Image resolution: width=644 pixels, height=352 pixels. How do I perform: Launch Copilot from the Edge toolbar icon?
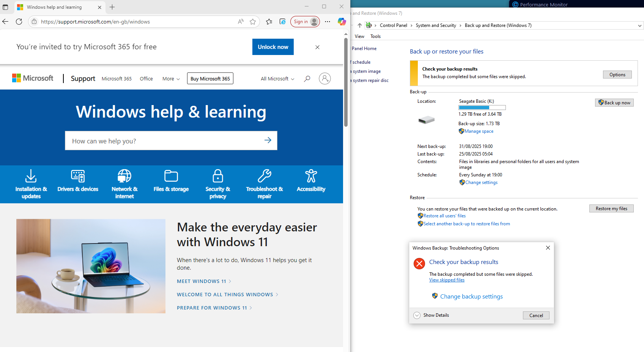pyautogui.click(x=342, y=22)
